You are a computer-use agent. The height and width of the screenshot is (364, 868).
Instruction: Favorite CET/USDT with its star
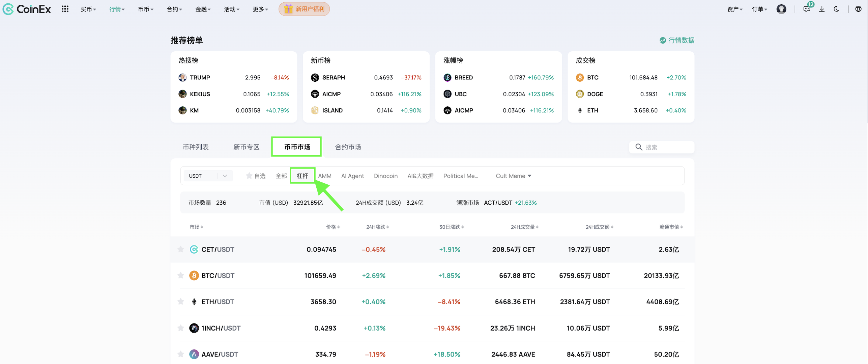coord(181,250)
